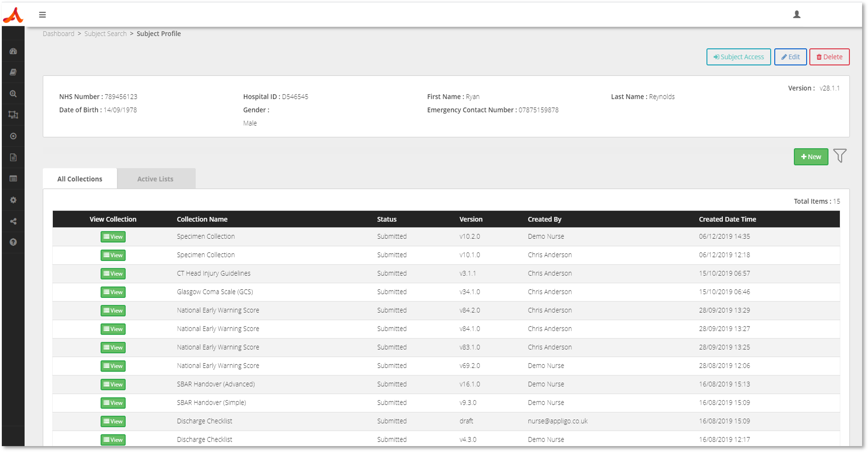Select the profile version v28.1.1
Image resolution: width=868 pixels, height=452 pixels.
pos(829,88)
